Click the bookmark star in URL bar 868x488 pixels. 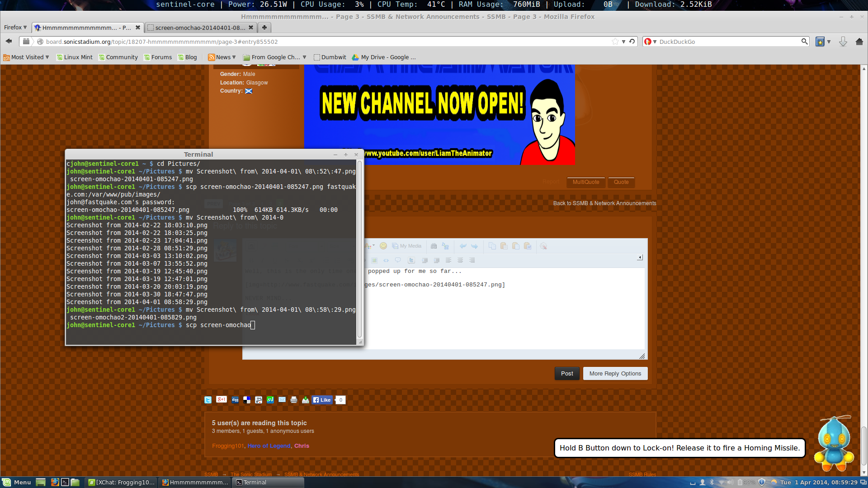615,42
